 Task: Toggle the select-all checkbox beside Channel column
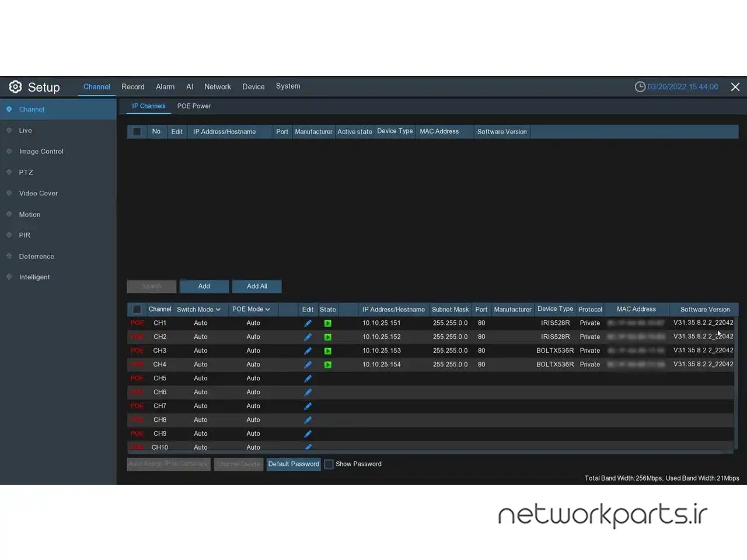click(137, 310)
